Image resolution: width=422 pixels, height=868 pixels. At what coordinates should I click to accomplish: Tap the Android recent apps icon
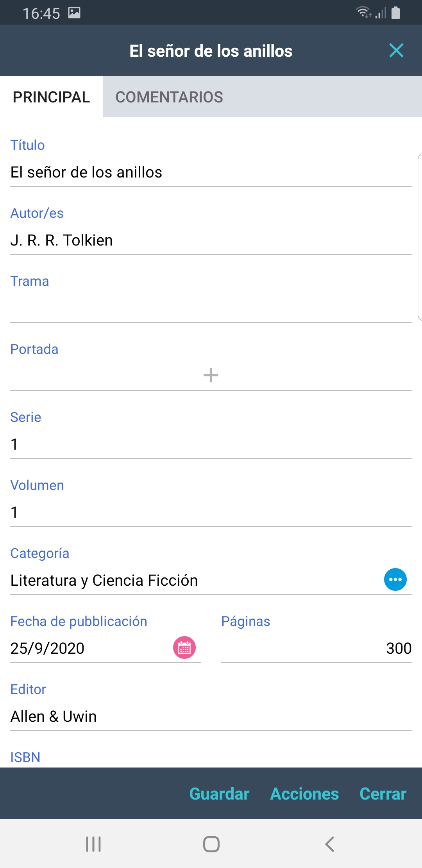point(93,844)
